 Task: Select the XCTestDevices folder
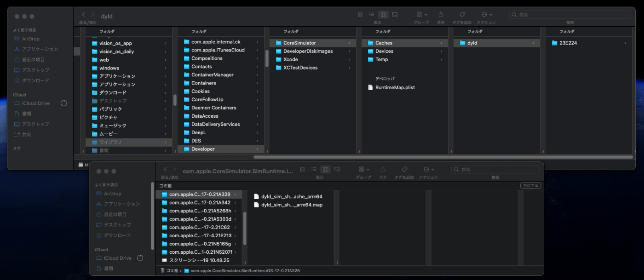coord(313,68)
